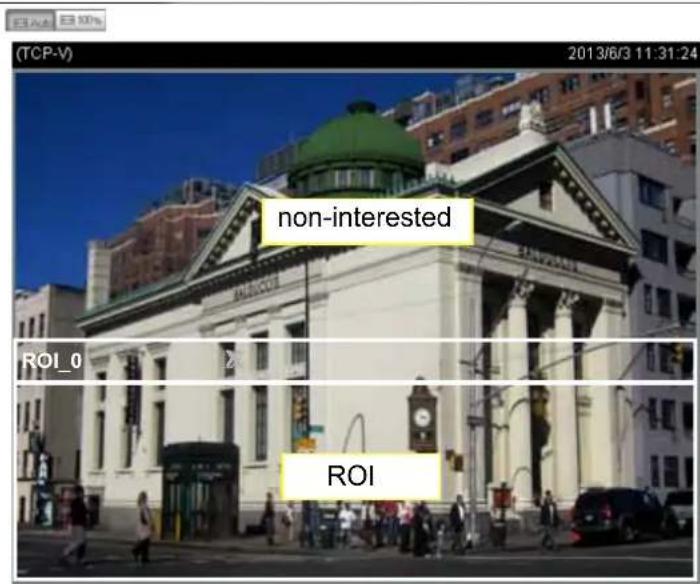Screen dimensions: 700x584
Task: Close the ROI_0 window
Action: coord(230,359)
